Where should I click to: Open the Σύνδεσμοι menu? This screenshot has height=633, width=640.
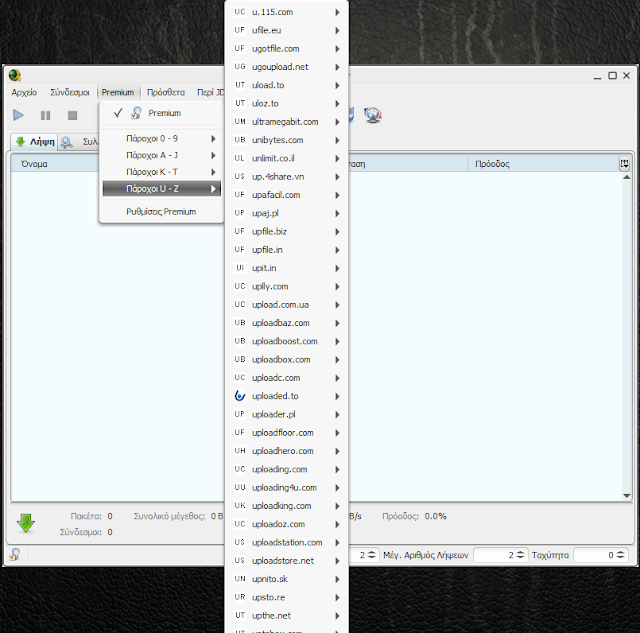(70, 92)
